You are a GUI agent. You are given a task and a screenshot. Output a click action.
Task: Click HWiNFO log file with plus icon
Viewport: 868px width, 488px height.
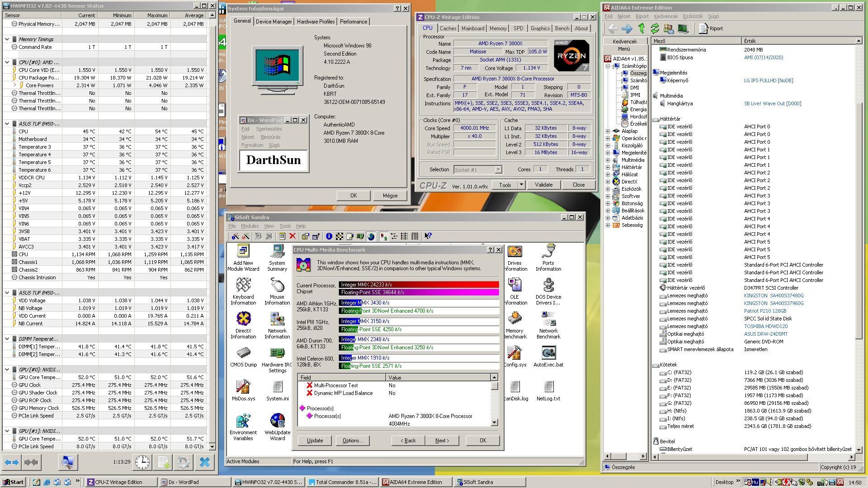coord(164,462)
